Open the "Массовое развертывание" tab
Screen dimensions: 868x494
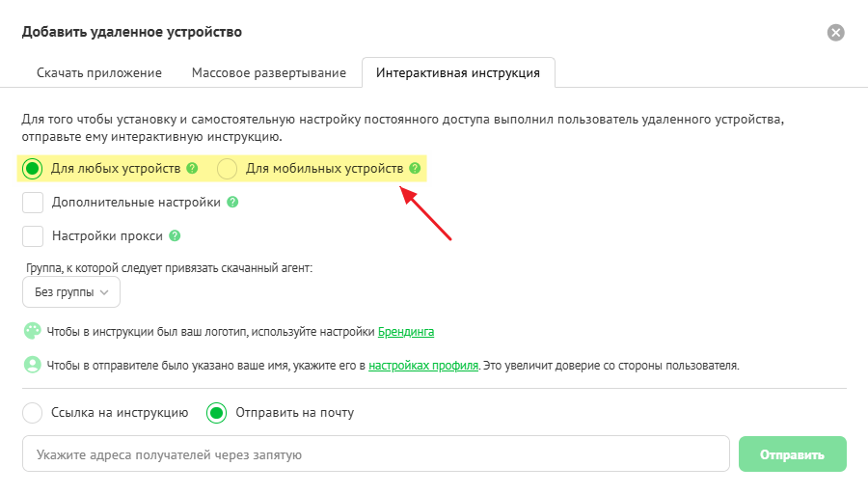tap(269, 72)
